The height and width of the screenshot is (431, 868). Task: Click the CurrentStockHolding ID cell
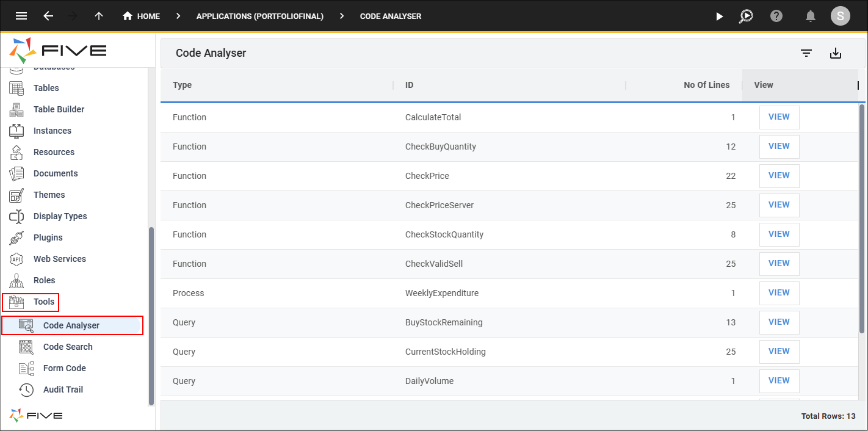point(446,352)
